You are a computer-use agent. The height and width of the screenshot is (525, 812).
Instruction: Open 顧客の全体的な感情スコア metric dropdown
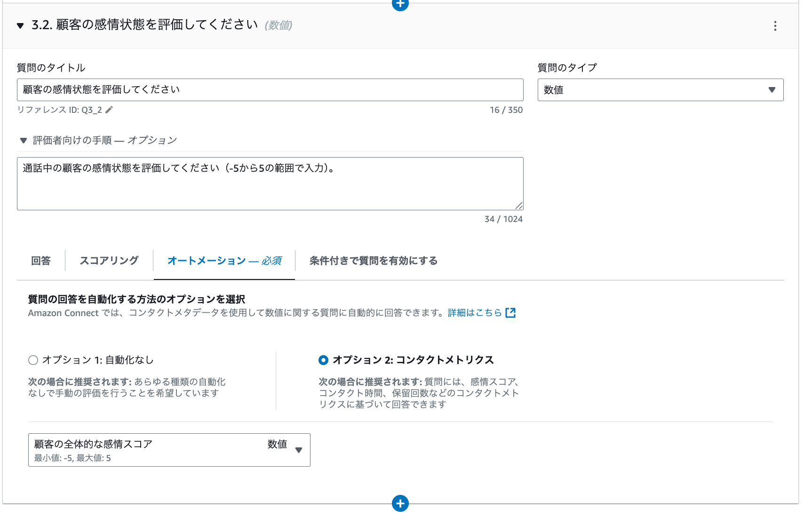169,450
